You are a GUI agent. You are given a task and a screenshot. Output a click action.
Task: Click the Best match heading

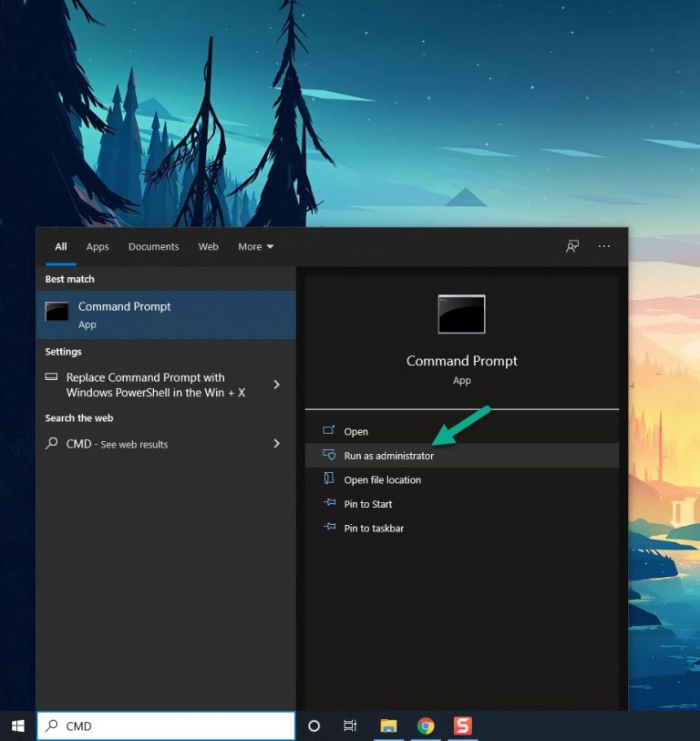click(69, 279)
